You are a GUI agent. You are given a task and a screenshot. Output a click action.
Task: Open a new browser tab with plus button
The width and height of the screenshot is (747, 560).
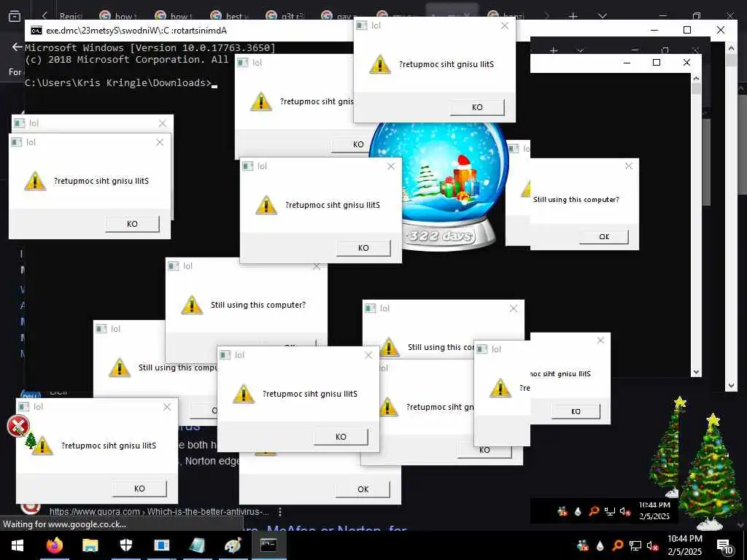click(573, 17)
